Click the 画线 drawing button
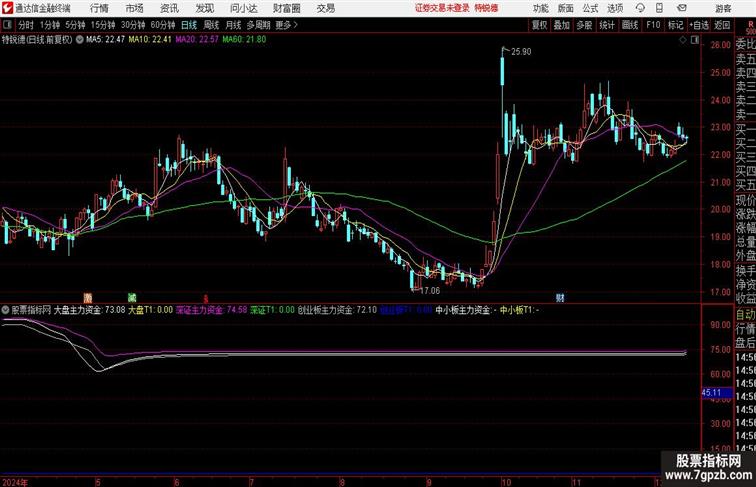The image size is (756, 487). [x=630, y=25]
